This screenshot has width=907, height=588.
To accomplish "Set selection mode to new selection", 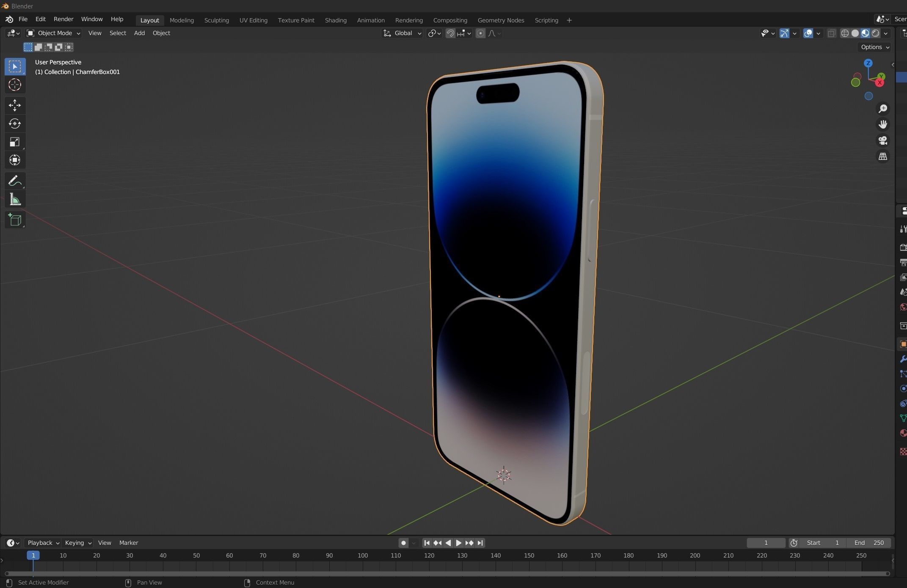I will click(28, 47).
